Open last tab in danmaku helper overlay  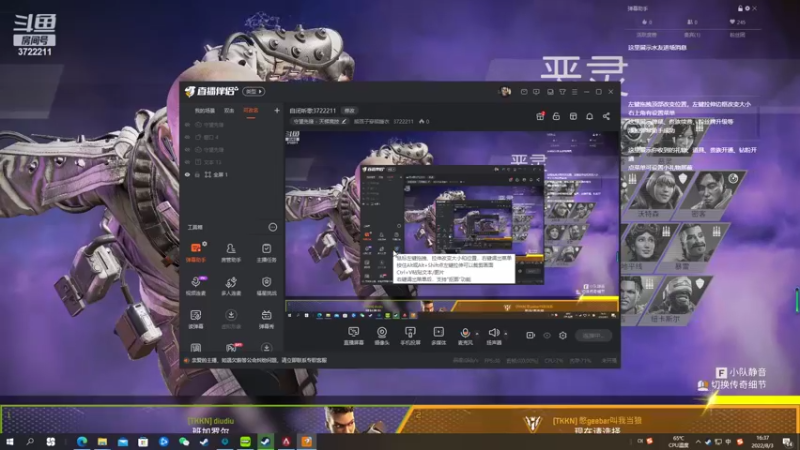737,35
